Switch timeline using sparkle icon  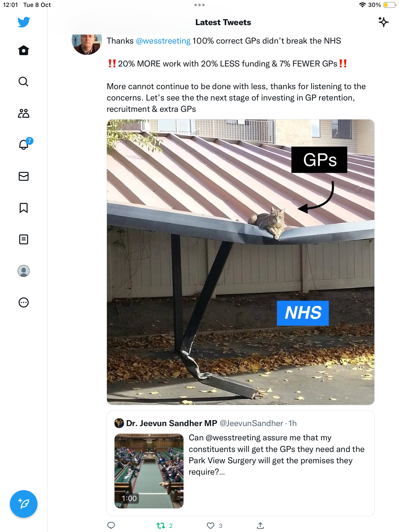[x=383, y=22]
